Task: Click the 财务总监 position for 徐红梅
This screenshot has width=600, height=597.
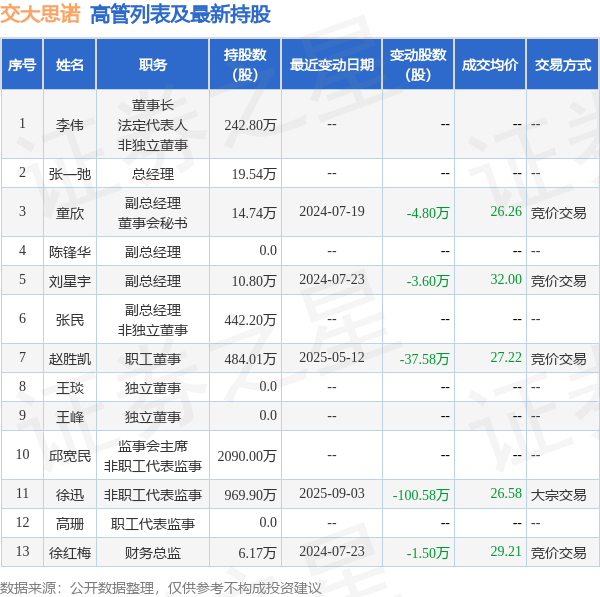Action: click(153, 553)
